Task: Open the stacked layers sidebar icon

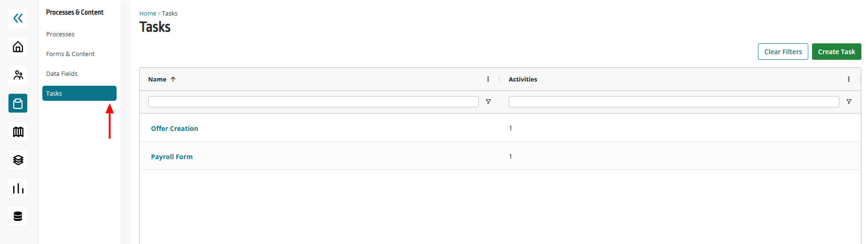Action: (x=18, y=160)
